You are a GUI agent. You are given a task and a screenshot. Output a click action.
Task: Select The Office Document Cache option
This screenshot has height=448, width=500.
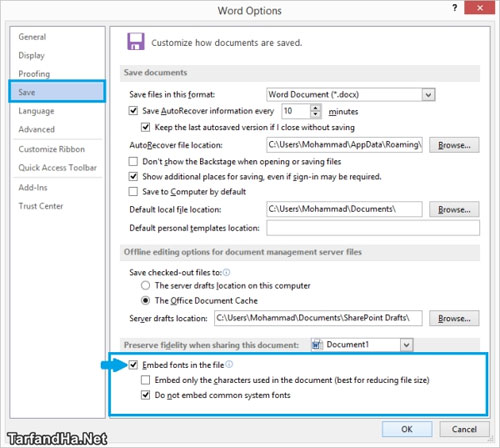[x=145, y=300]
